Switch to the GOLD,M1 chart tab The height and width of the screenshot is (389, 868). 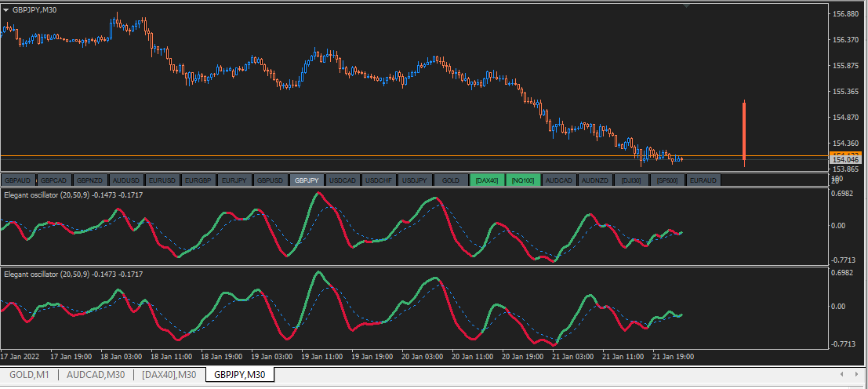[x=29, y=375]
